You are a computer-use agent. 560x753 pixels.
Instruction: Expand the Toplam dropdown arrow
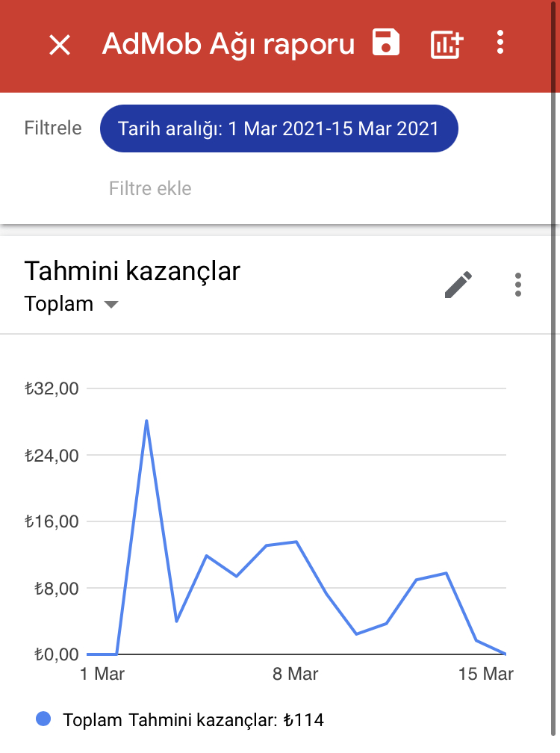[x=111, y=305]
